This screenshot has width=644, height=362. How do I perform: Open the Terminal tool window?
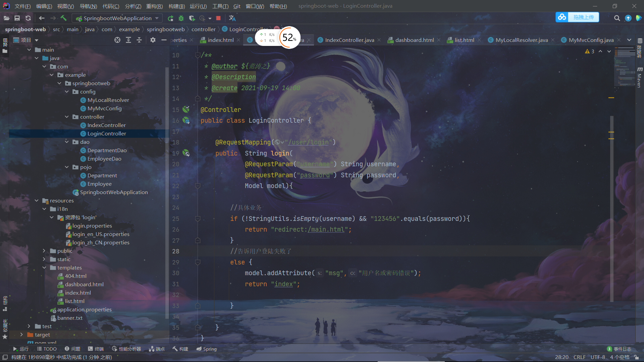point(96,349)
